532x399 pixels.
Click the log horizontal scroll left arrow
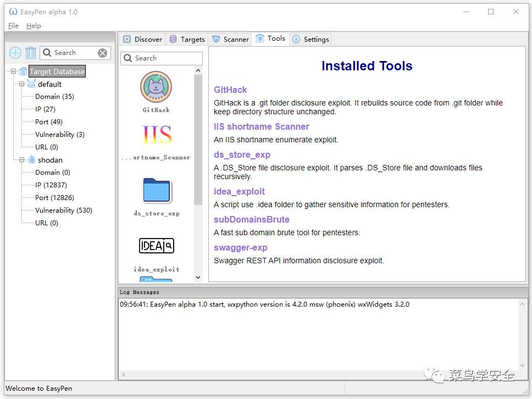pyautogui.click(x=124, y=375)
